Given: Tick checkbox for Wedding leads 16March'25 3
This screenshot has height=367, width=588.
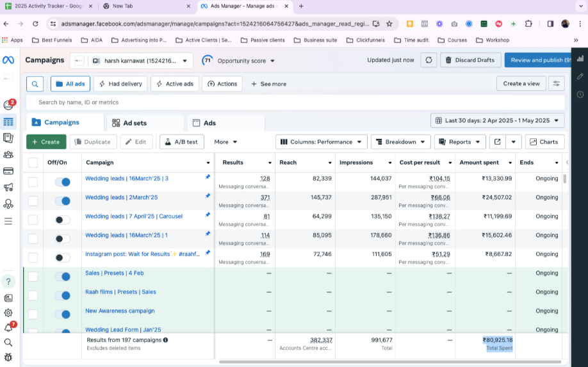Looking at the screenshot, I should pyautogui.click(x=33, y=182).
